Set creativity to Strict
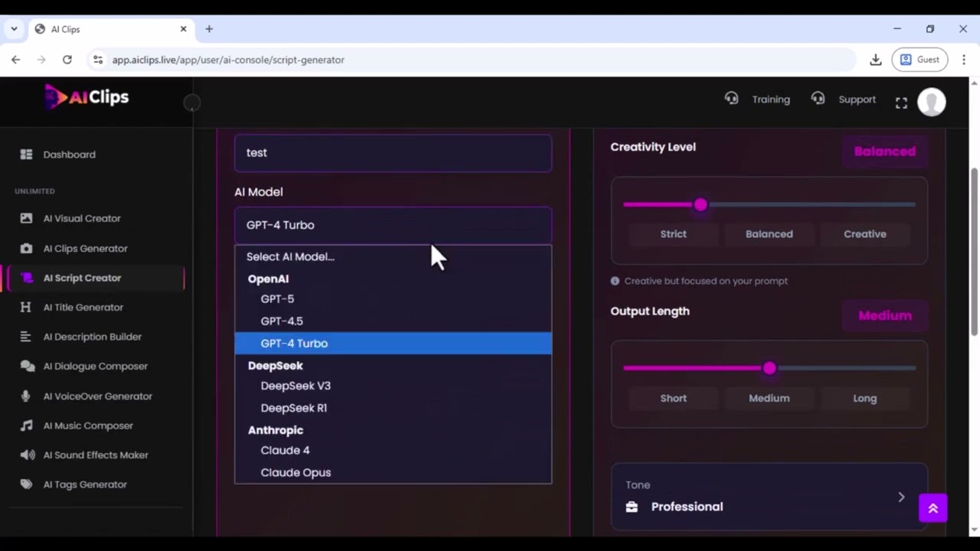The height and width of the screenshot is (551, 980). [x=673, y=234]
